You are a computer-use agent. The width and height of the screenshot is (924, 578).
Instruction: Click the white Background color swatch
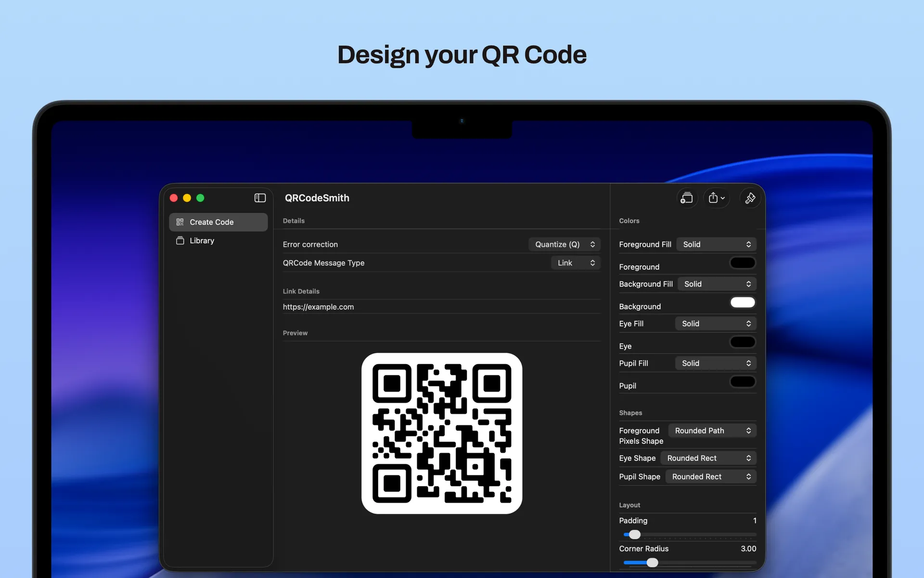(x=742, y=302)
